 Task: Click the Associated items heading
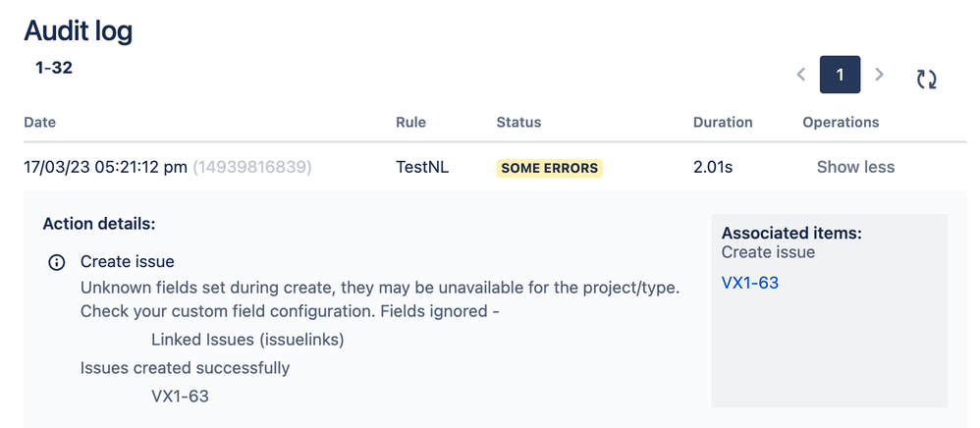pyautogui.click(x=791, y=233)
